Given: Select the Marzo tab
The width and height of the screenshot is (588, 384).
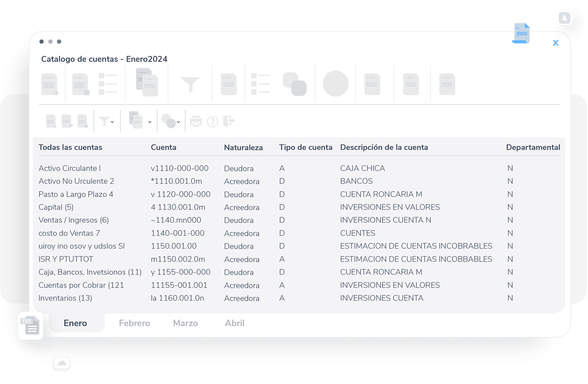Looking at the screenshot, I should 185,323.
